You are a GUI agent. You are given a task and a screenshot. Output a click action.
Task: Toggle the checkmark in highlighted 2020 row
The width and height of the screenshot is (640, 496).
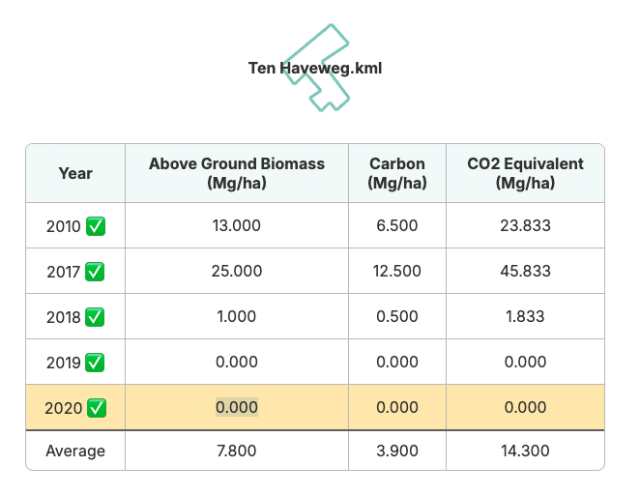point(97,408)
